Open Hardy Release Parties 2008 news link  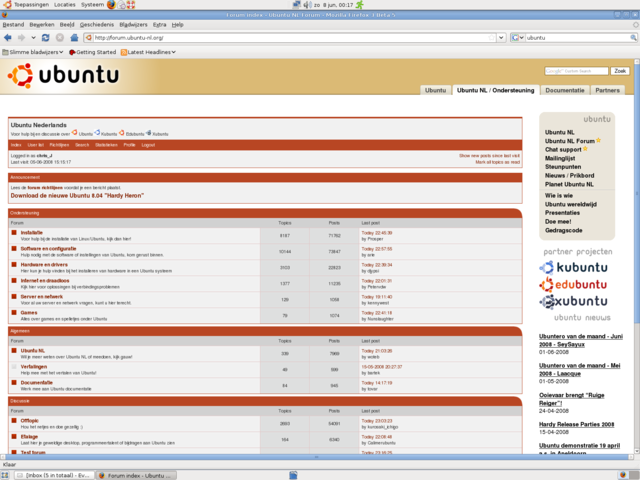click(x=576, y=424)
